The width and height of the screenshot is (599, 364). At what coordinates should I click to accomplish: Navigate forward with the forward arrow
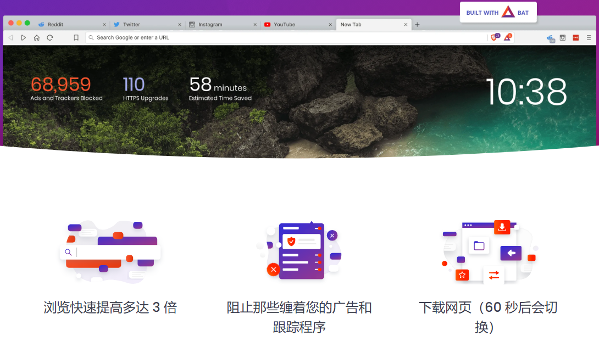click(23, 37)
